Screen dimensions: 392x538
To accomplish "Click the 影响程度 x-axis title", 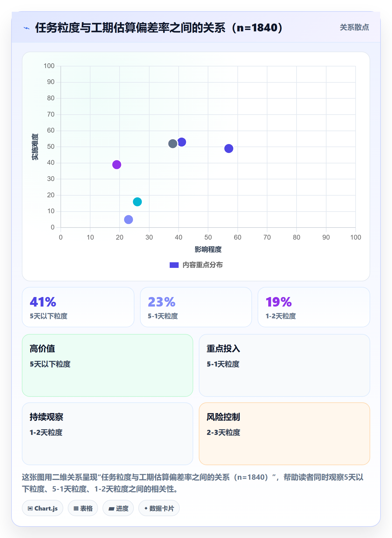I will pyautogui.click(x=208, y=249).
